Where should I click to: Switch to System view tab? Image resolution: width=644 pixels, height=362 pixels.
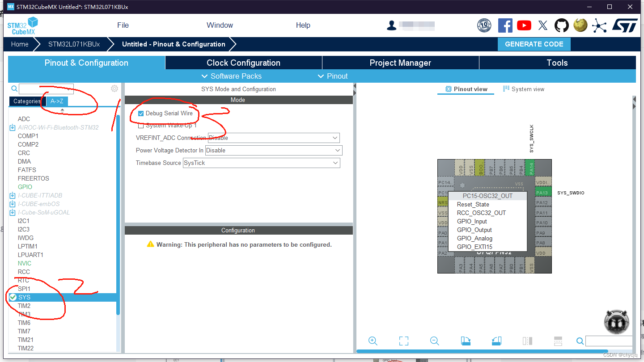click(x=523, y=89)
